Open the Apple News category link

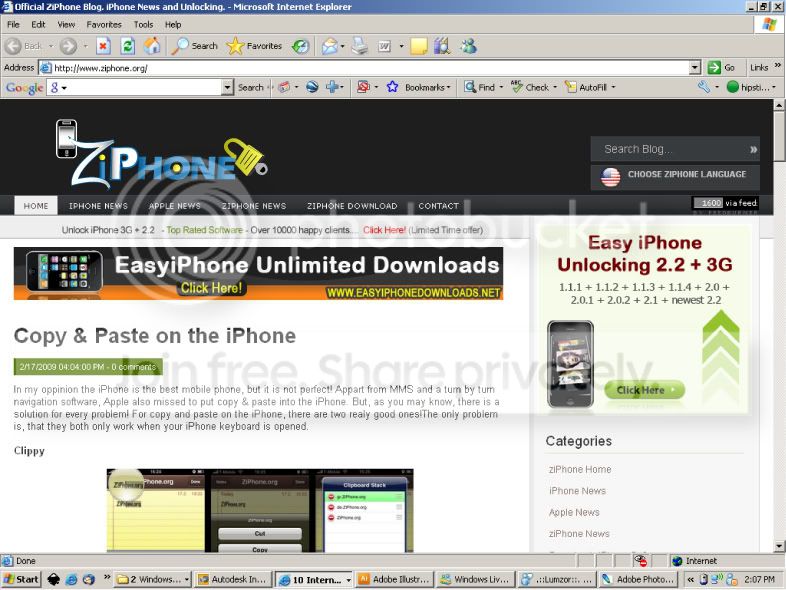coord(574,512)
